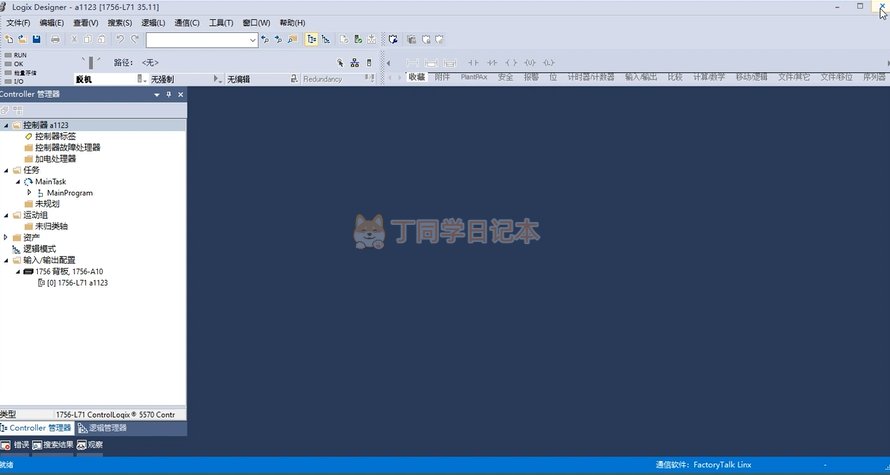Viewport: 890px width, 475px height.
Task: Click the Find All folder-magnifier icon
Action: tap(292, 39)
